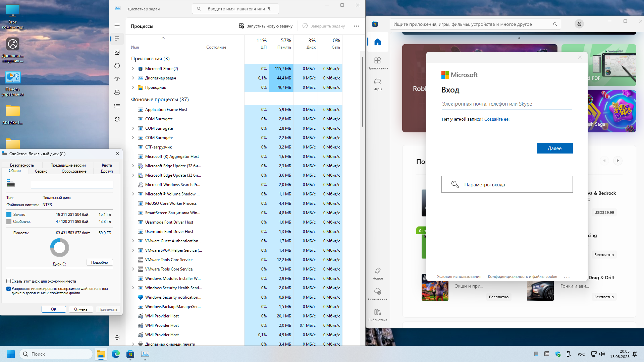Open more options ellipsis in sign-in footer
This screenshot has width=644, height=362.
[567, 277]
